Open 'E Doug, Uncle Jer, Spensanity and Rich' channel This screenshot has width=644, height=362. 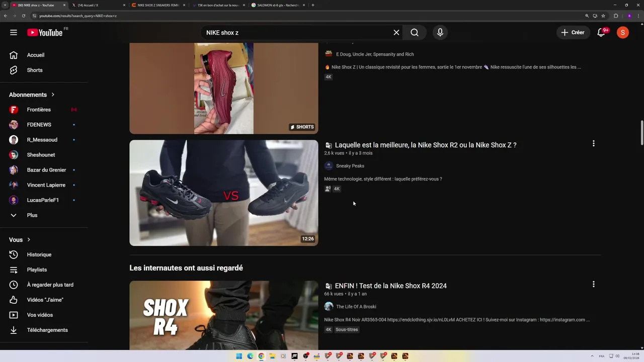point(375,54)
